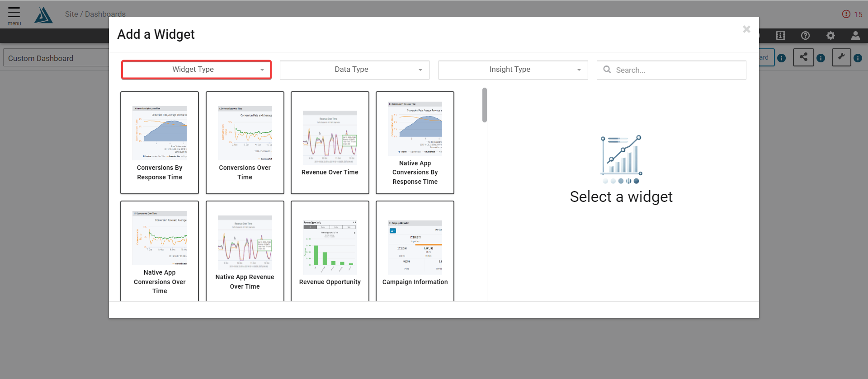Select Campaign Information widget
868x379 pixels.
tap(415, 251)
